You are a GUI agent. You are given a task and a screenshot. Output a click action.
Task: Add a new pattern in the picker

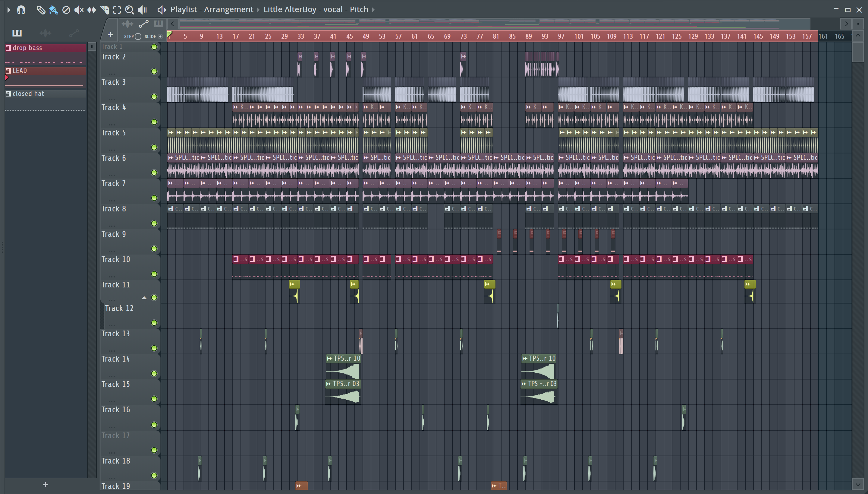46,485
